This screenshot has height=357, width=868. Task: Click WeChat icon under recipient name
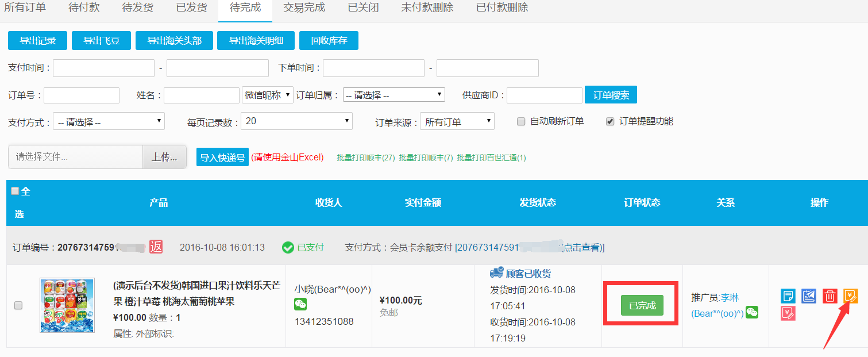click(x=300, y=304)
